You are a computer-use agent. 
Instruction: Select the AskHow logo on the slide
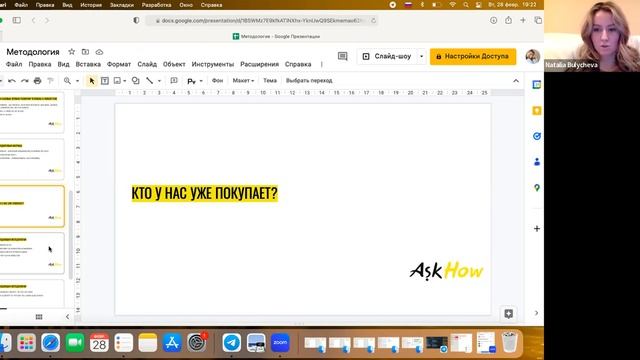click(x=447, y=271)
